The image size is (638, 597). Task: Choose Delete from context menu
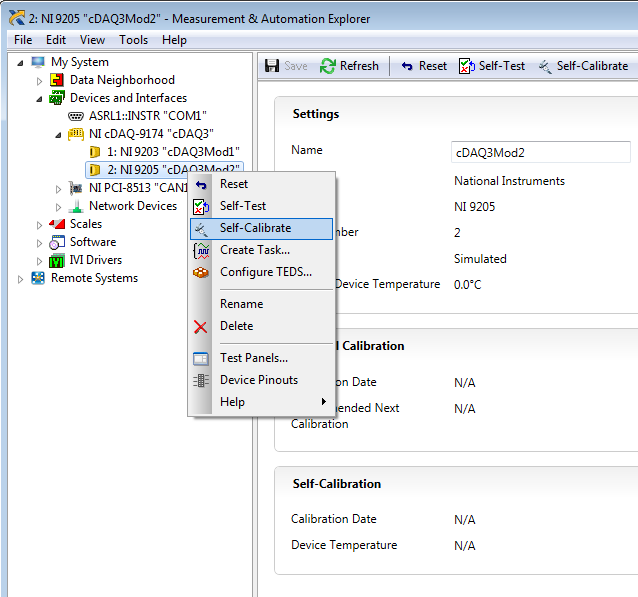(x=261, y=326)
